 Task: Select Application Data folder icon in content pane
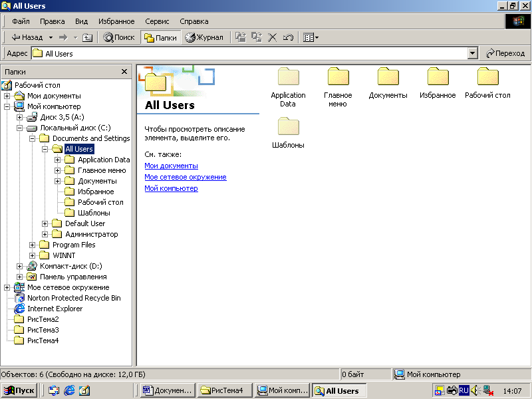point(289,76)
